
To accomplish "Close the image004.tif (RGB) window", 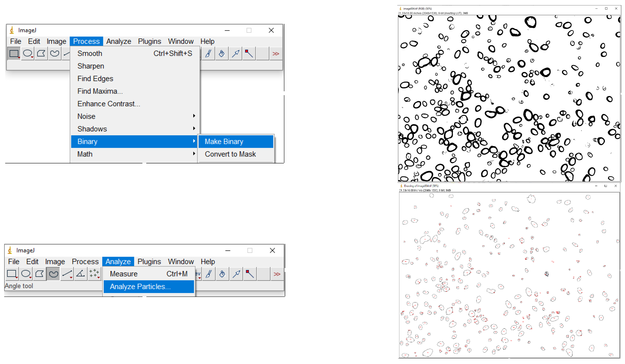I will pyautogui.click(x=616, y=9).
